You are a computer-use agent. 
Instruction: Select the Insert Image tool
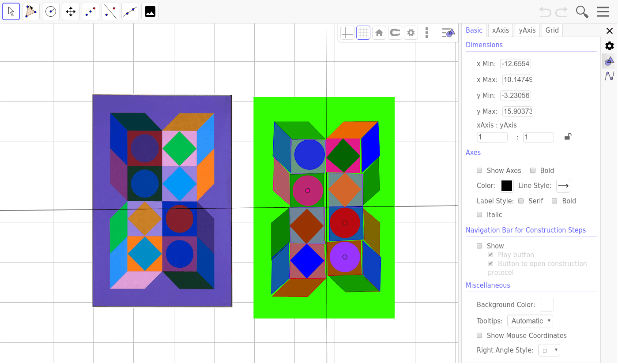150,11
